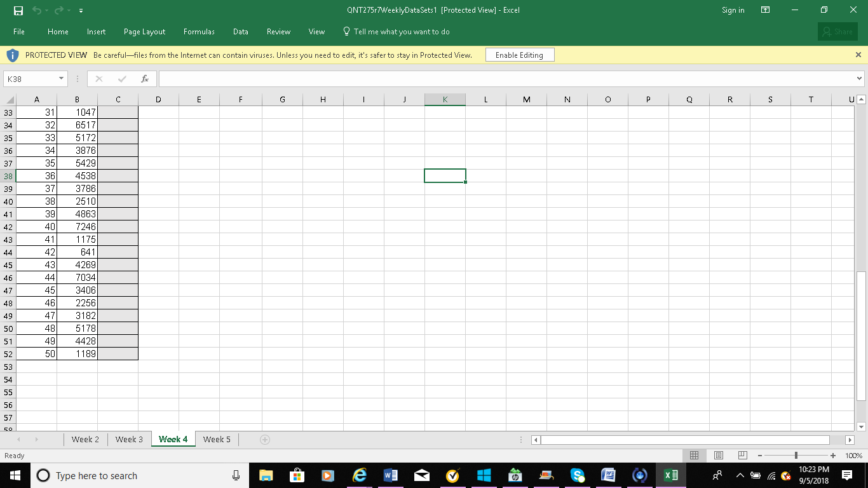This screenshot has height=488, width=868.
Task: Click Sign in at the top right
Action: [x=733, y=10]
